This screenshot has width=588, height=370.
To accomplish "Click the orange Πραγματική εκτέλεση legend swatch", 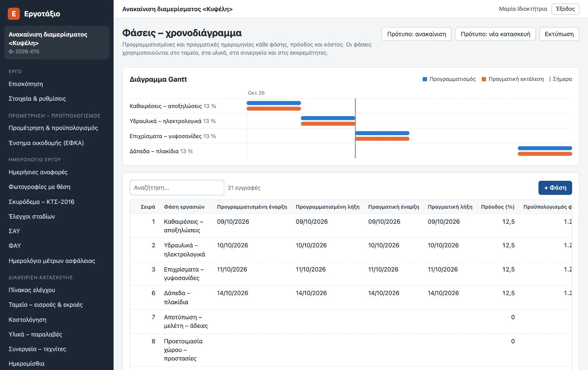I will [484, 79].
